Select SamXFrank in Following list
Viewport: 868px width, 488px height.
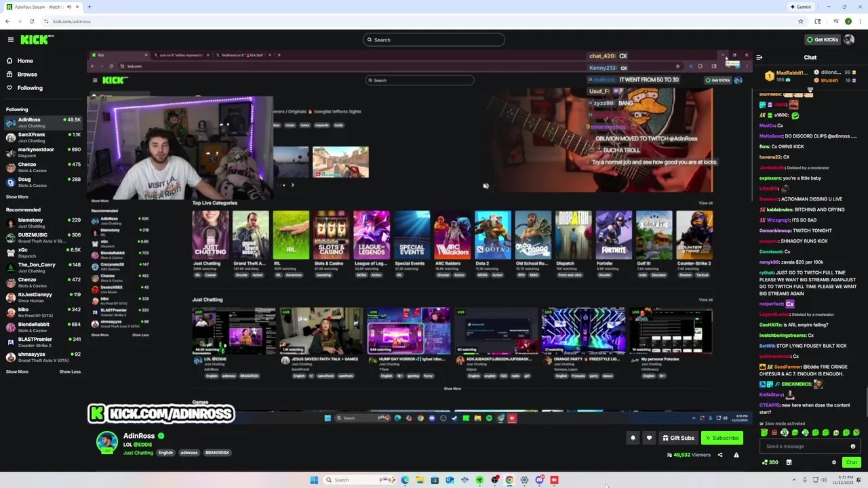(43, 137)
